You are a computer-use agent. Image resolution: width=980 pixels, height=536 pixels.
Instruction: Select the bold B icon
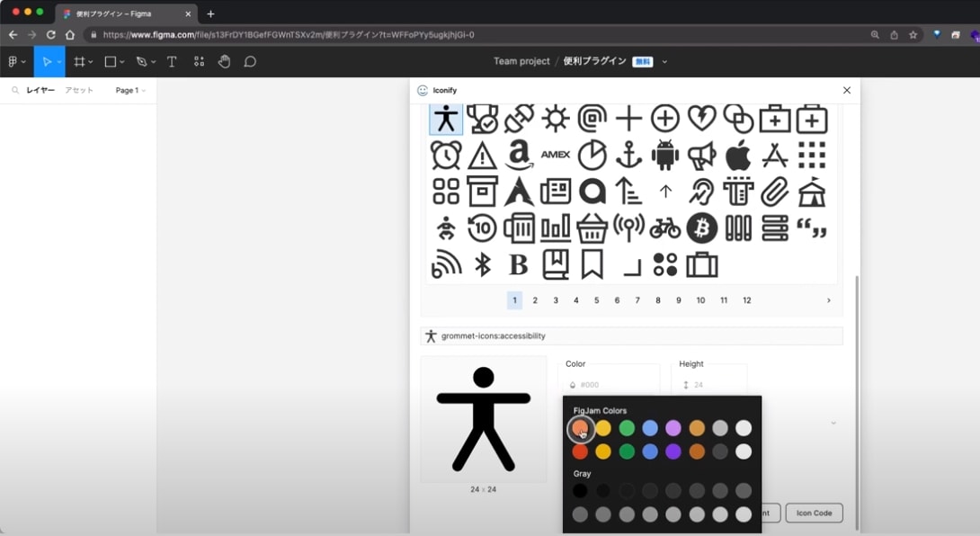519,265
